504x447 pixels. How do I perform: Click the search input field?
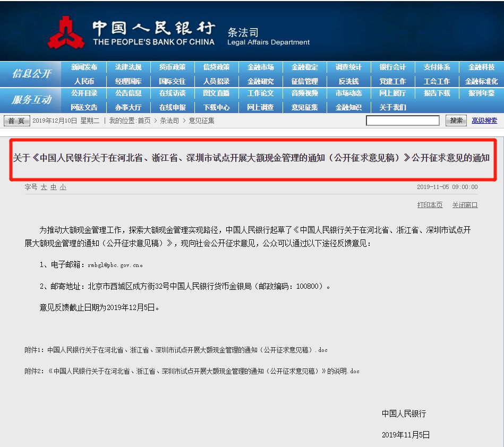[x=403, y=120]
